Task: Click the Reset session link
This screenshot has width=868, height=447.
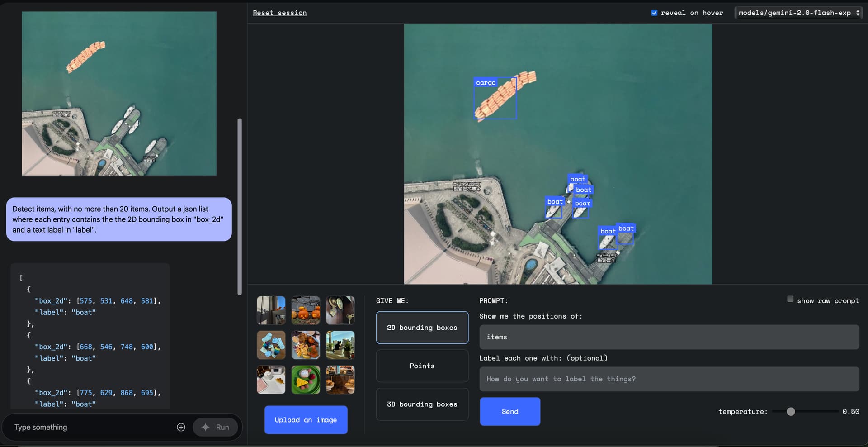Action: tap(280, 13)
